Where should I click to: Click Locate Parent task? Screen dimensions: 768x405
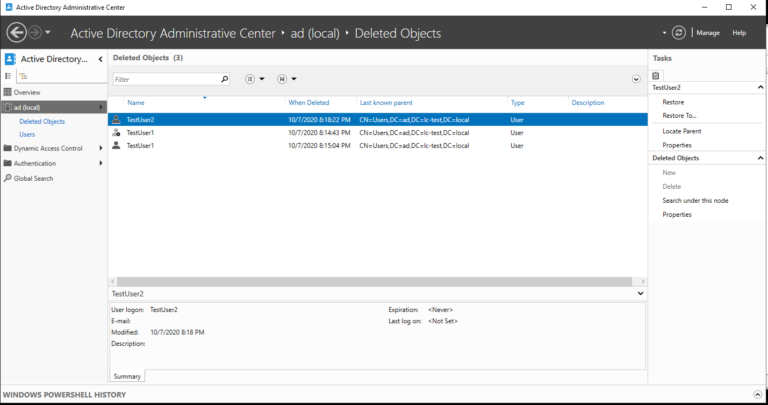pyautogui.click(x=682, y=131)
